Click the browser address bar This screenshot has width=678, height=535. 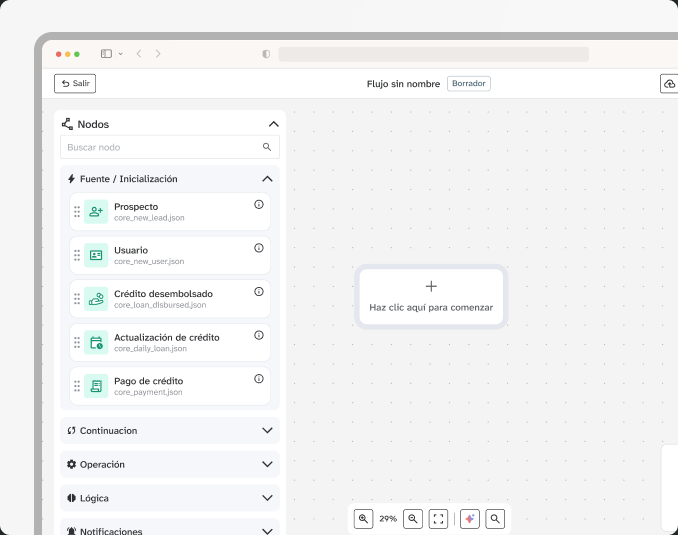433,54
